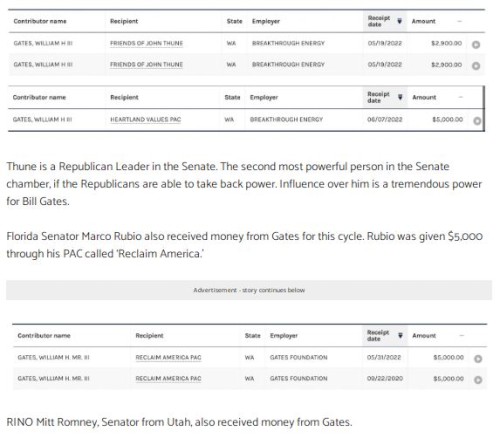Image resolution: width=500 pixels, height=445 pixels.
Task: Open details arrow for 05/31/2022 Reclaim America row
Action: pyautogui.click(x=478, y=359)
